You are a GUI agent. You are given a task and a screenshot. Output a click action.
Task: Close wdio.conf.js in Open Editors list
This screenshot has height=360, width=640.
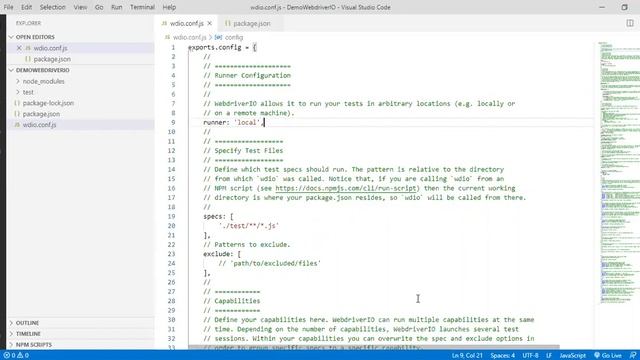19,48
